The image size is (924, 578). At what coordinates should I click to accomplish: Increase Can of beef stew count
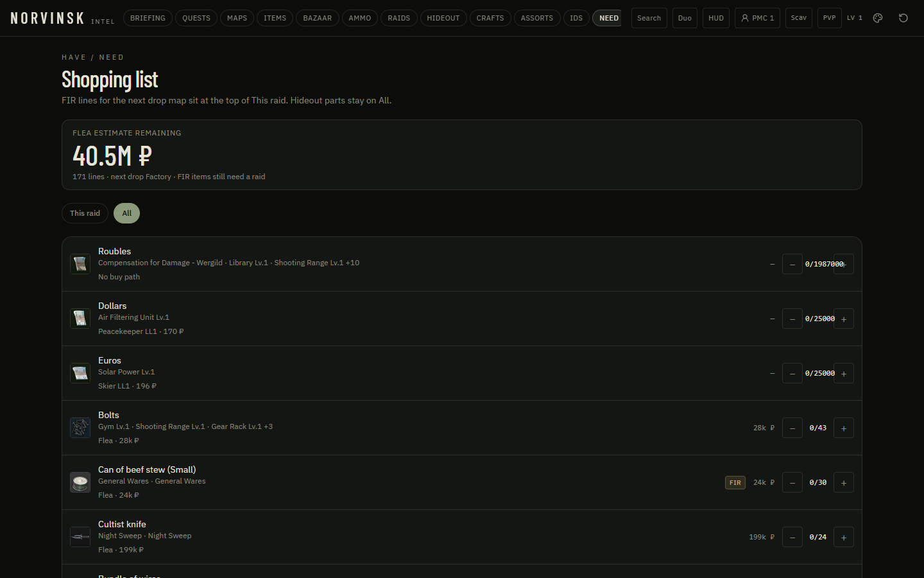[x=844, y=482]
